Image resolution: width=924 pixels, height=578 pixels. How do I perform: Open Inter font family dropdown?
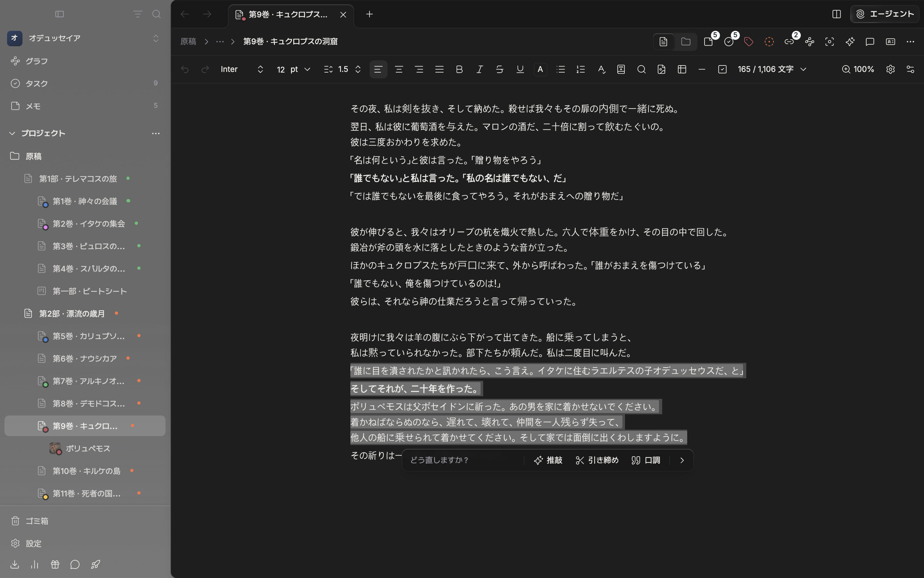click(x=242, y=69)
